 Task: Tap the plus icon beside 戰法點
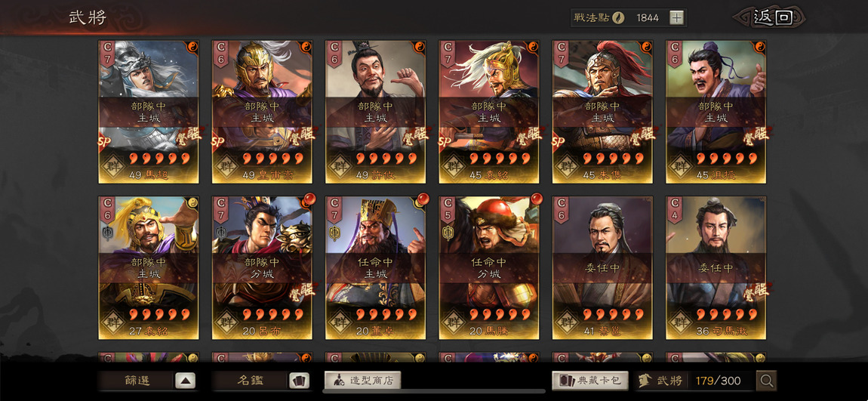pyautogui.click(x=676, y=17)
